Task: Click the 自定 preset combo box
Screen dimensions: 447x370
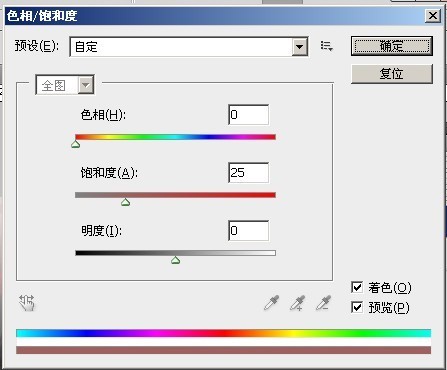Action: point(189,47)
